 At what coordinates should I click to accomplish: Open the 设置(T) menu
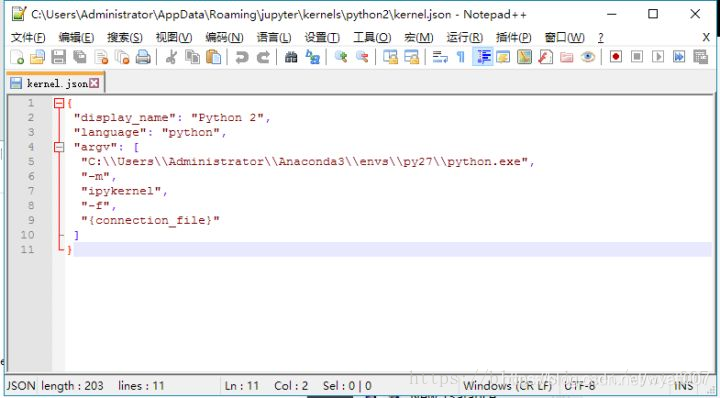point(322,38)
